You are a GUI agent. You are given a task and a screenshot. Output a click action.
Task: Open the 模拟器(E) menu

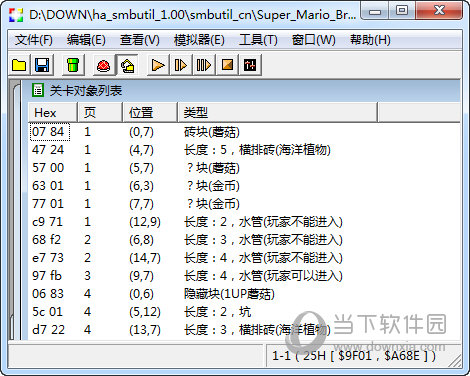tap(199, 40)
